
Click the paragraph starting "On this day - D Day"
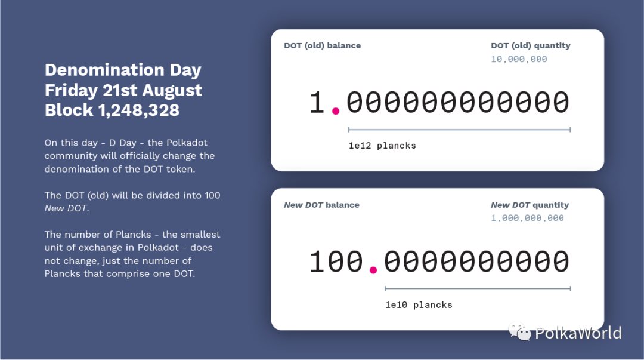[x=129, y=156]
